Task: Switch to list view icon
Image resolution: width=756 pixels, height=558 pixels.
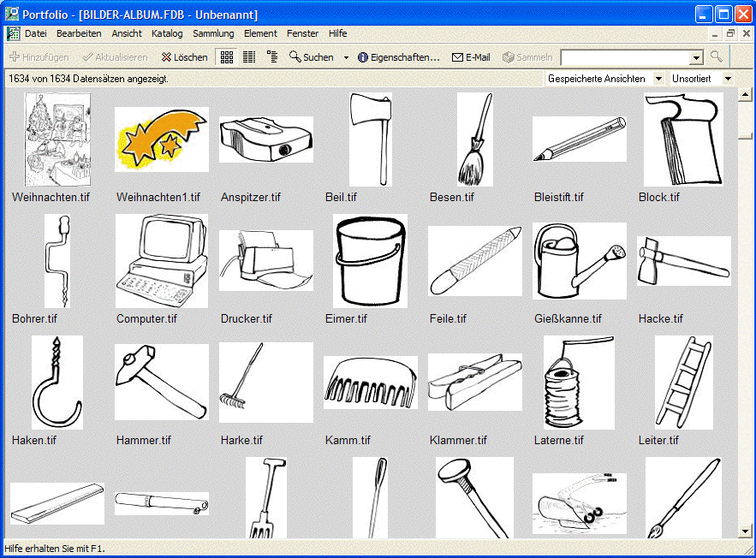Action: click(249, 57)
